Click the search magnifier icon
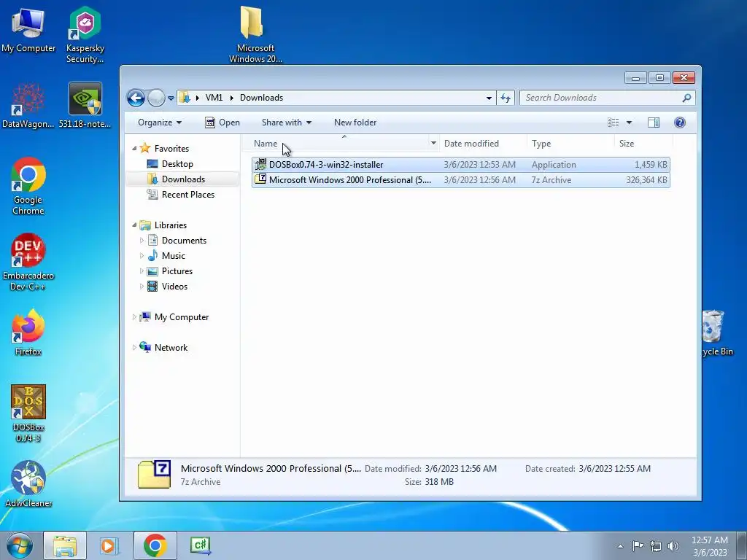The width and height of the screenshot is (747, 560). (x=686, y=98)
